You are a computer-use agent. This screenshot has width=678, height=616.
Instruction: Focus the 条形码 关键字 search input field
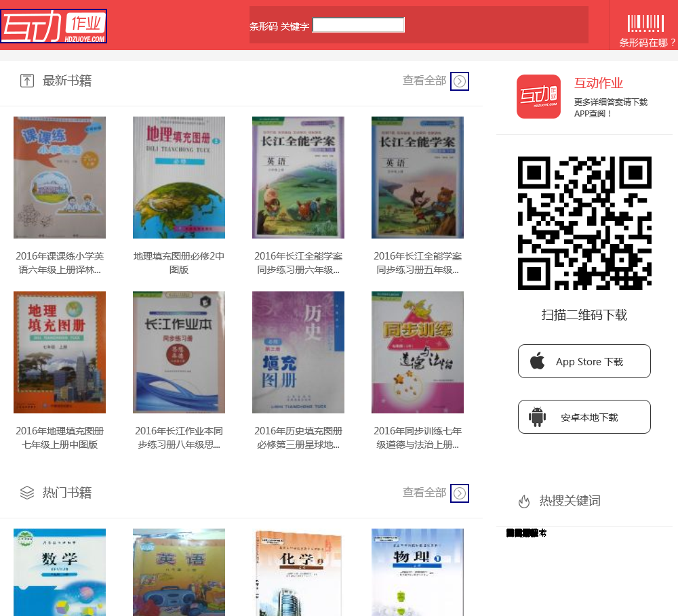click(359, 25)
